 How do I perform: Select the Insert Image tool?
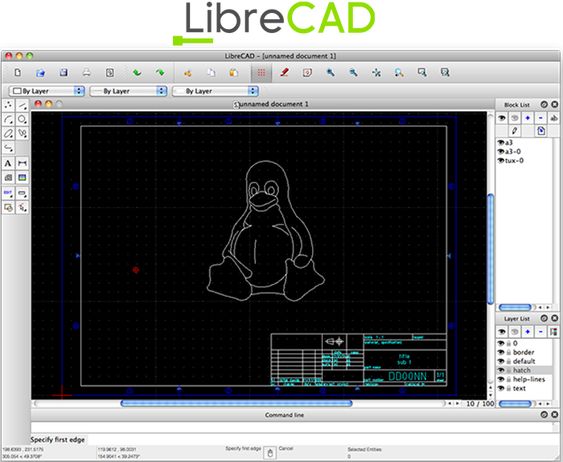[22, 178]
